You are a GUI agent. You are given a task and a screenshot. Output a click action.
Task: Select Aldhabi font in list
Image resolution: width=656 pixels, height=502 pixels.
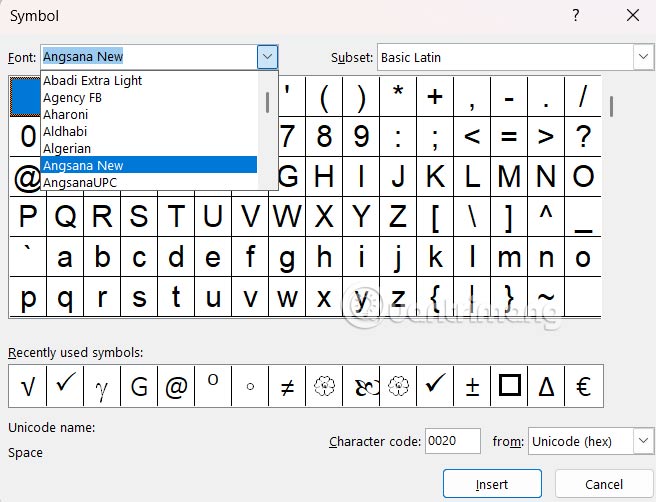149,131
